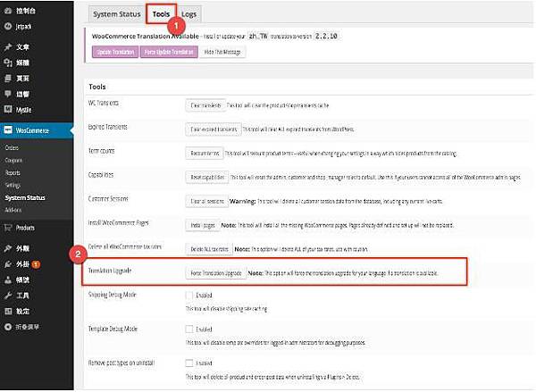Click the Tools section heading
The height and width of the screenshot is (392, 536).
[97, 87]
